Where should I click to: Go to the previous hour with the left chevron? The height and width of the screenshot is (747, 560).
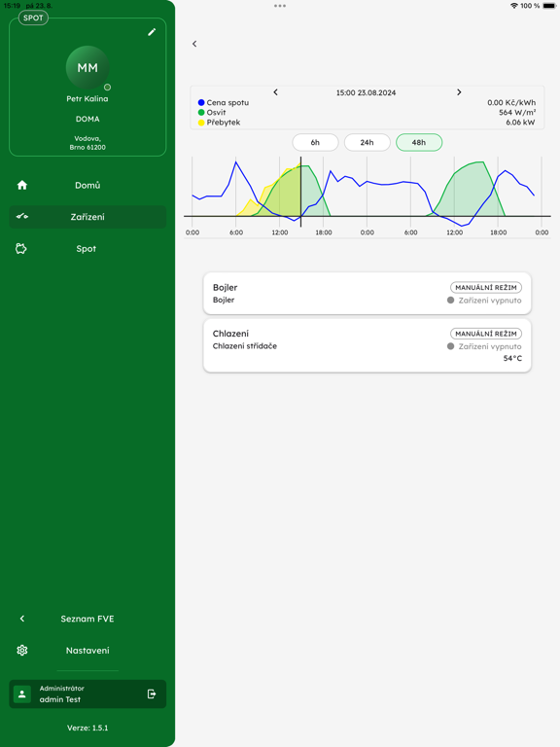click(x=275, y=92)
